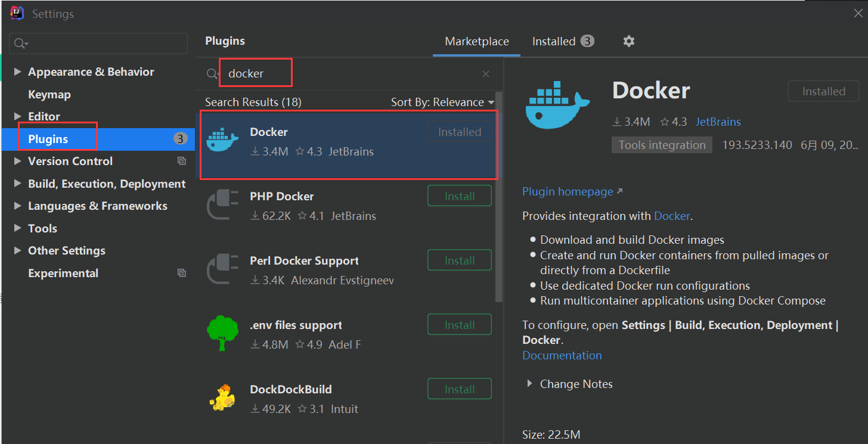This screenshot has width=868, height=444.
Task: Clear the docker search field with the X
Action: 486,73
